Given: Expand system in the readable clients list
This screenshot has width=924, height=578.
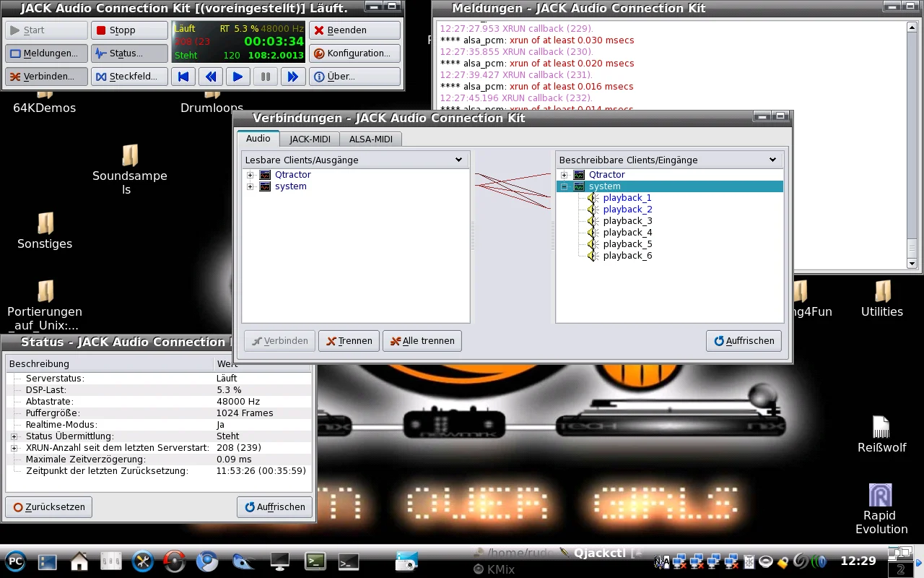Looking at the screenshot, I should coord(250,186).
